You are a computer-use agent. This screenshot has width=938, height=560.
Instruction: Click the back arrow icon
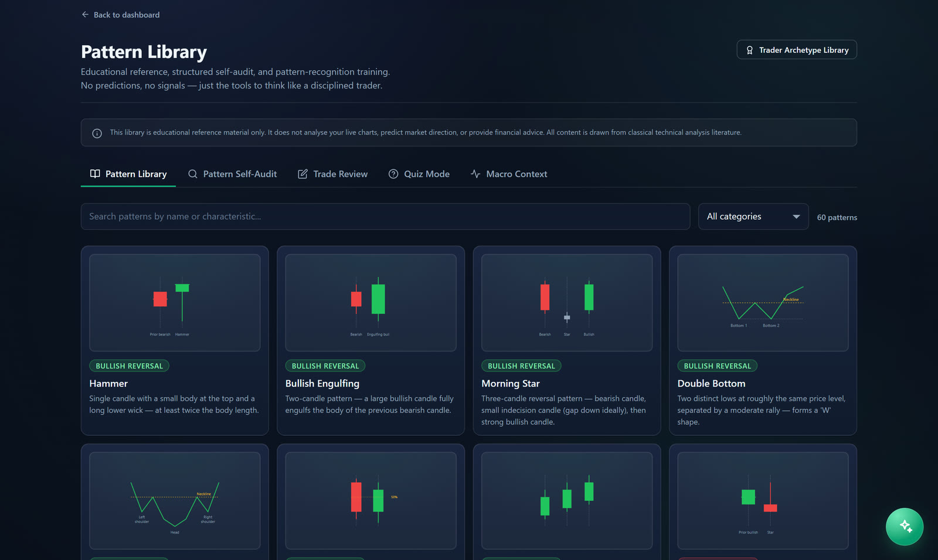[85, 15]
